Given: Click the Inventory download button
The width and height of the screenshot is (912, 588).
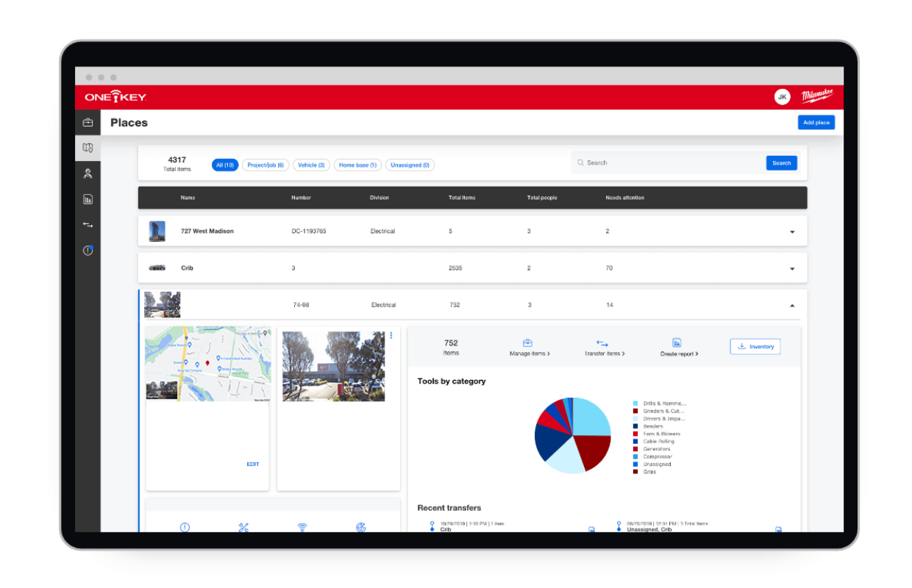Looking at the screenshot, I should click(x=755, y=346).
